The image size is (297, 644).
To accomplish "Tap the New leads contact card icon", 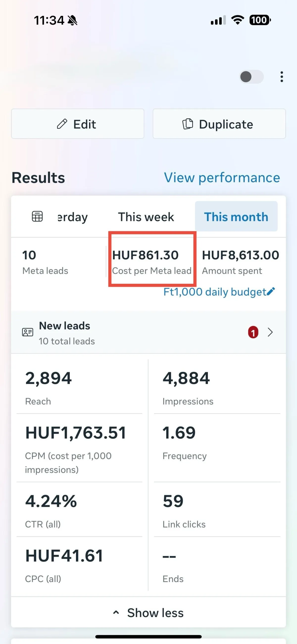I will tap(27, 332).
